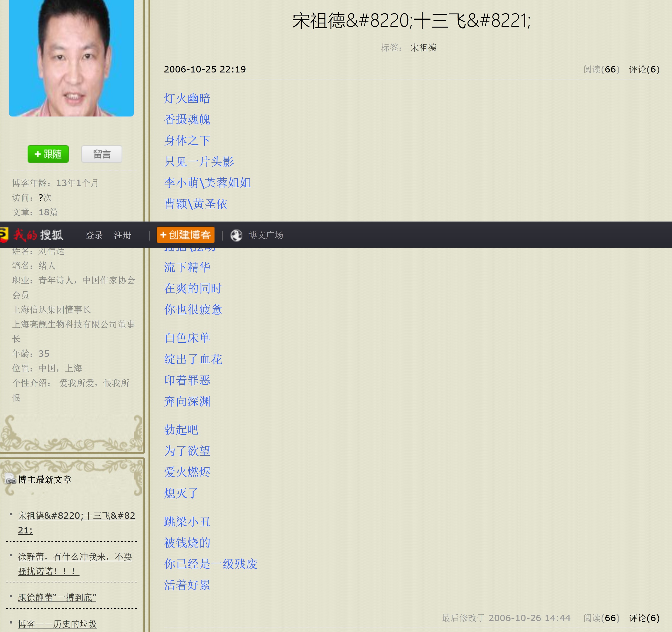The height and width of the screenshot is (632, 672).
Task: Click the poem line 在爽的同时
Action: [x=193, y=288]
